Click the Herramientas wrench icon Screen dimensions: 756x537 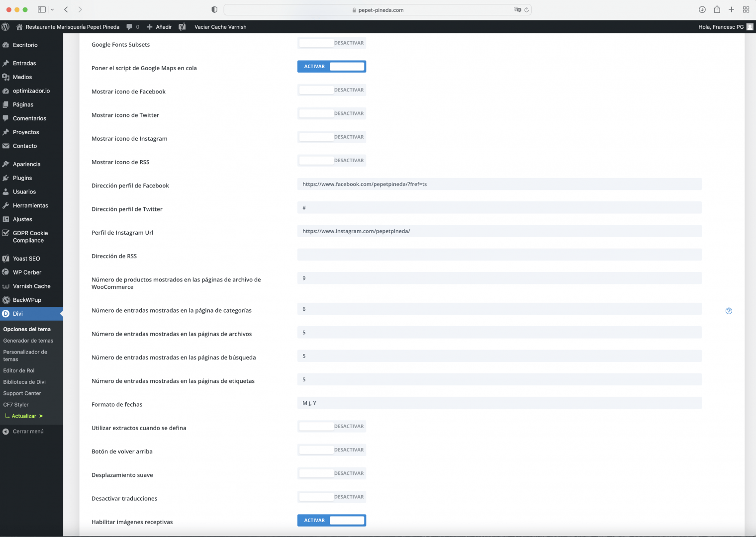pyautogui.click(x=6, y=205)
